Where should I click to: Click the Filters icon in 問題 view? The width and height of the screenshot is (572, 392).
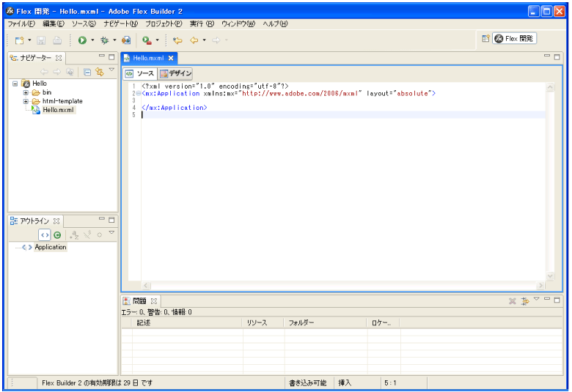[525, 301]
